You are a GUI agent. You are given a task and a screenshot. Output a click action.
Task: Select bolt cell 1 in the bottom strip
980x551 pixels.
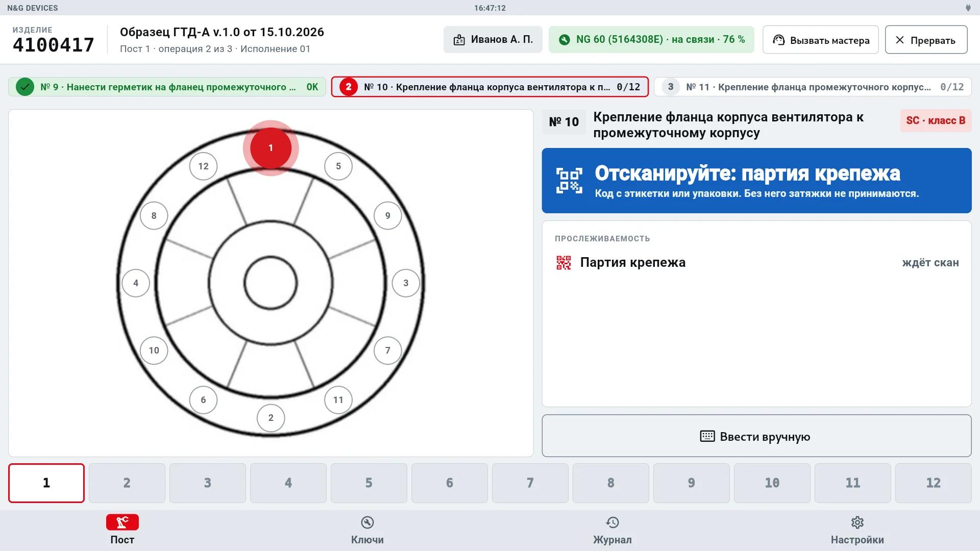click(x=46, y=483)
